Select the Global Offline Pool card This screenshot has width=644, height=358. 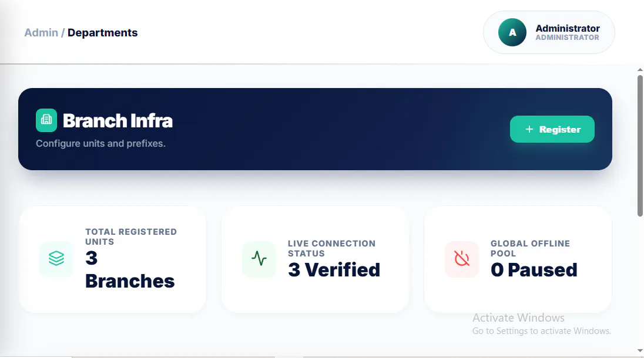(518, 259)
